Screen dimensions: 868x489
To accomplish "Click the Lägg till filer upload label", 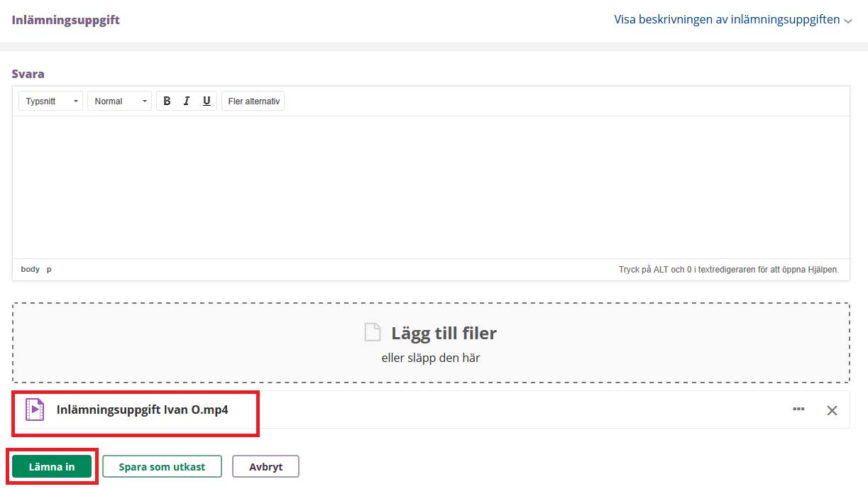I will [444, 333].
